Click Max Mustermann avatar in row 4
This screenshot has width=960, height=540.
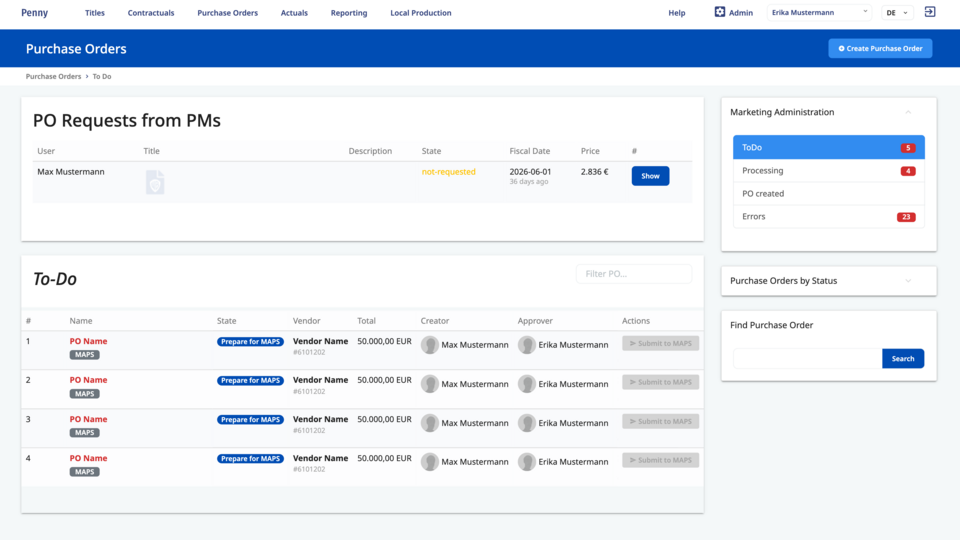click(x=430, y=462)
